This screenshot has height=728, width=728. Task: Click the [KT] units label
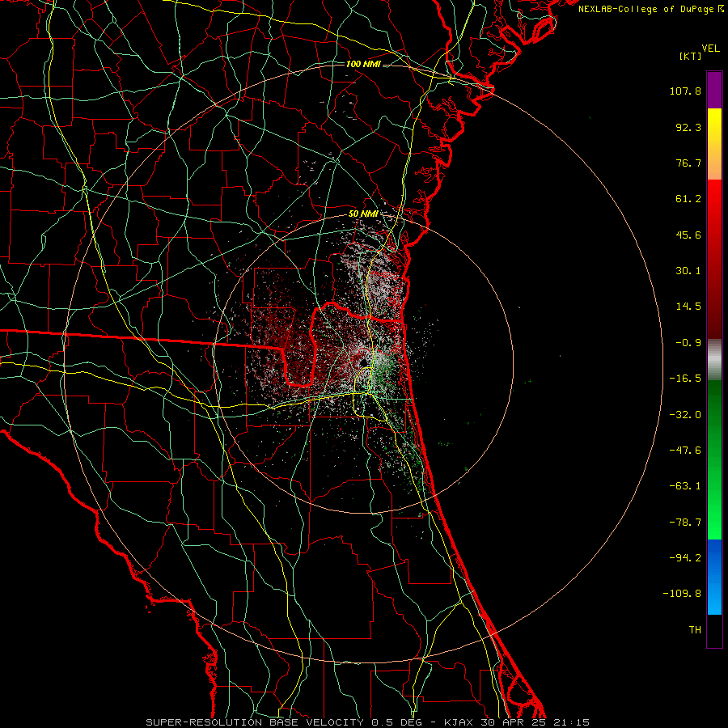pos(691,56)
